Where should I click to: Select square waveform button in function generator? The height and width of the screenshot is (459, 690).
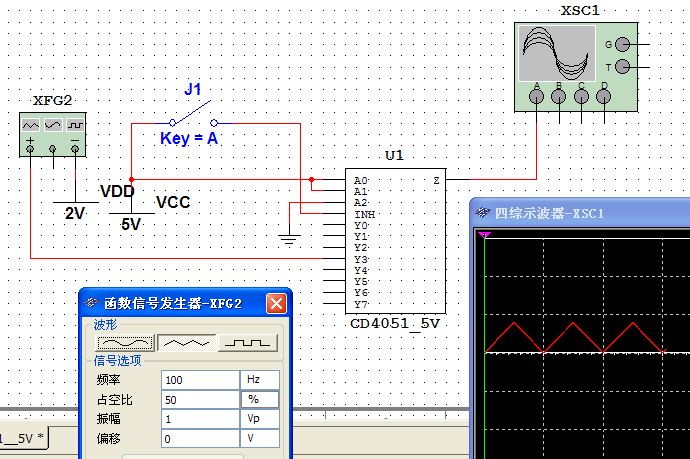coord(248,343)
